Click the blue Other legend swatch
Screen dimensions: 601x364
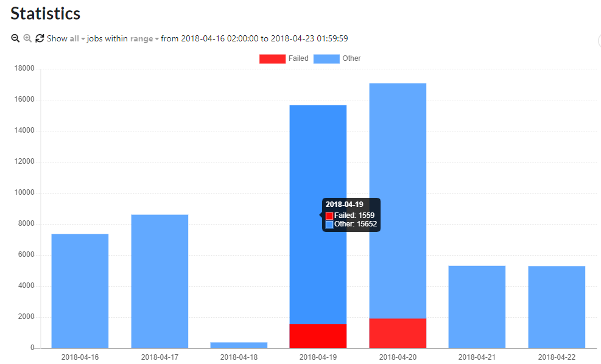click(326, 58)
